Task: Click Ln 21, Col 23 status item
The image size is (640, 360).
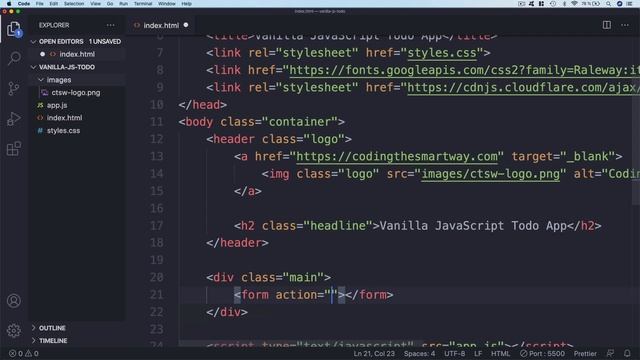Action: (x=374, y=353)
